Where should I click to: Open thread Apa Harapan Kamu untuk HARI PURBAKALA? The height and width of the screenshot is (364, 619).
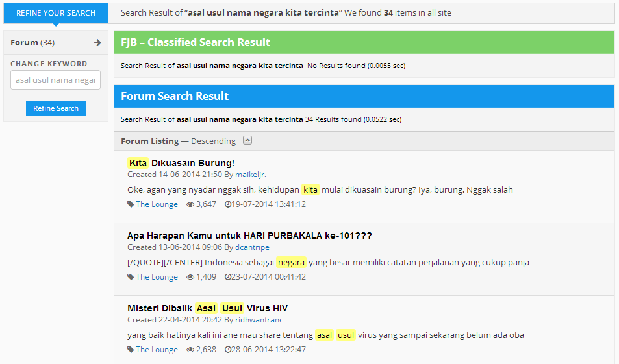(x=249, y=236)
